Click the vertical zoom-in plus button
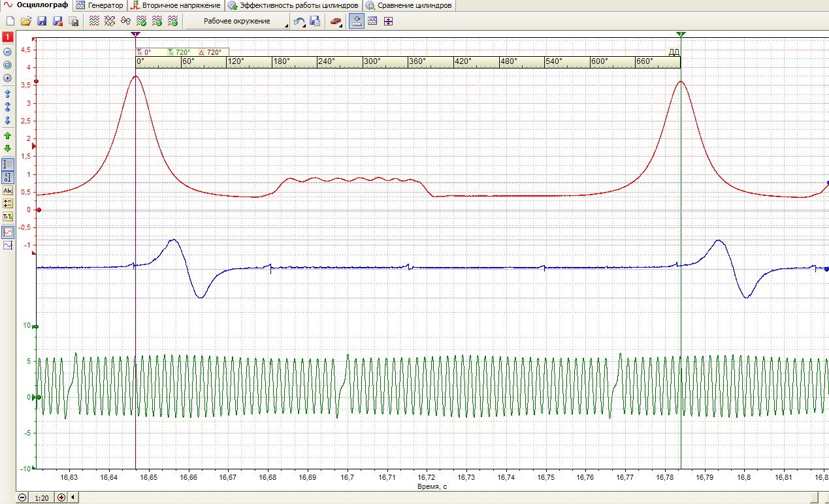Viewport: 829px width, 504px height. click(8, 78)
